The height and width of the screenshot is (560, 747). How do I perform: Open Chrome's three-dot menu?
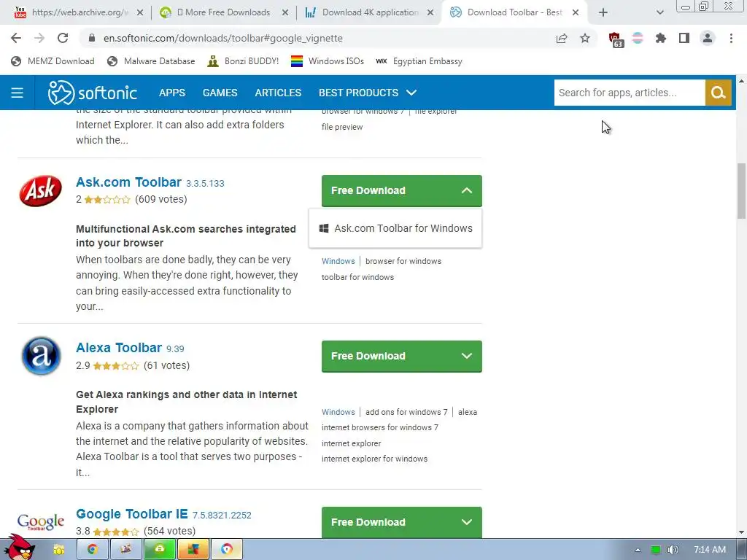tap(731, 38)
